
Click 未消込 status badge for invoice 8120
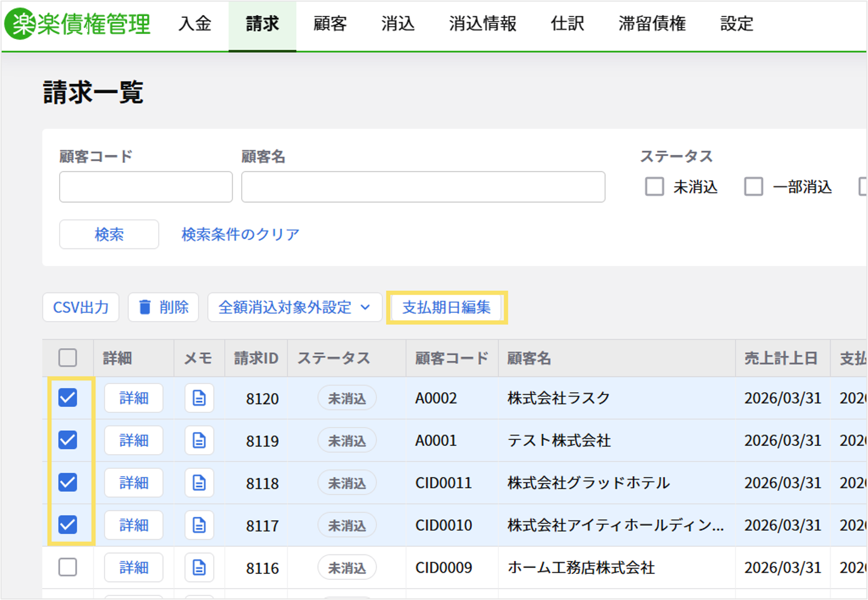pos(347,398)
